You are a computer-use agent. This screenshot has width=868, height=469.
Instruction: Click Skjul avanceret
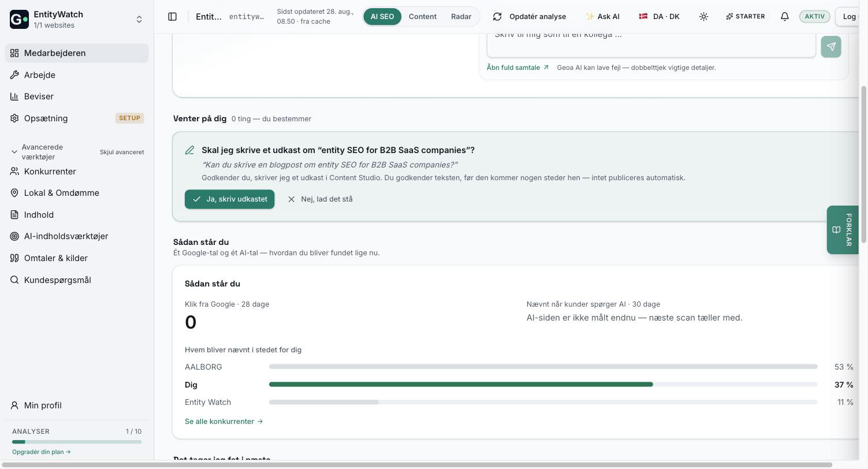[122, 152]
